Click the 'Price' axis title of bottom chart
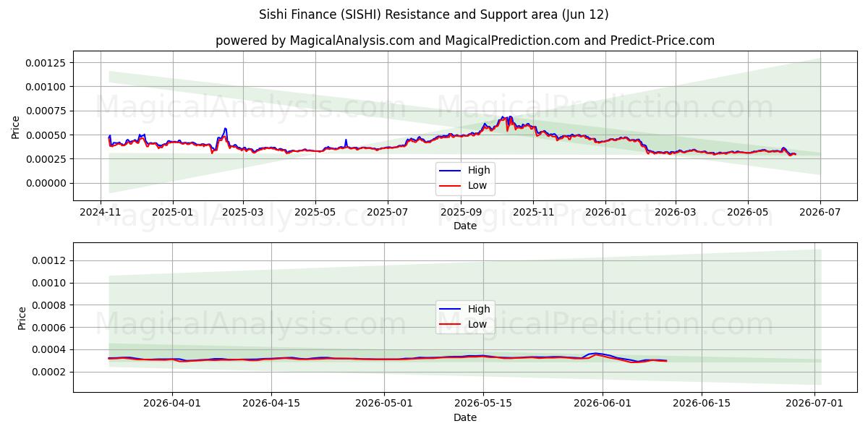This screenshot has height=434, width=868. [22, 318]
